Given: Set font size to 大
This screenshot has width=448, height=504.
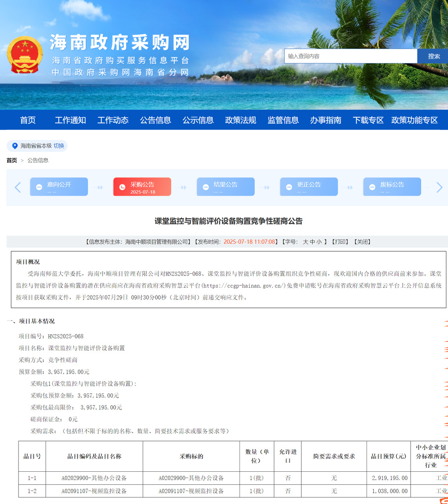Looking at the screenshot, I should (x=306, y=242).
